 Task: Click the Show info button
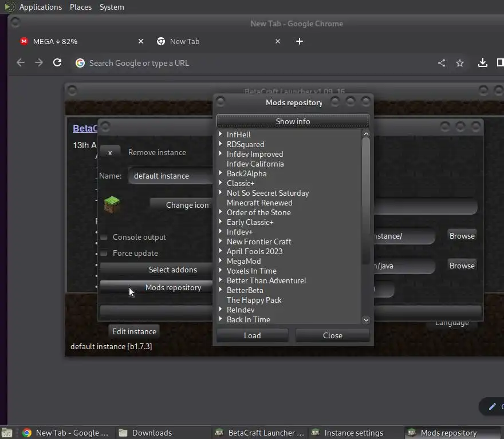293,121
